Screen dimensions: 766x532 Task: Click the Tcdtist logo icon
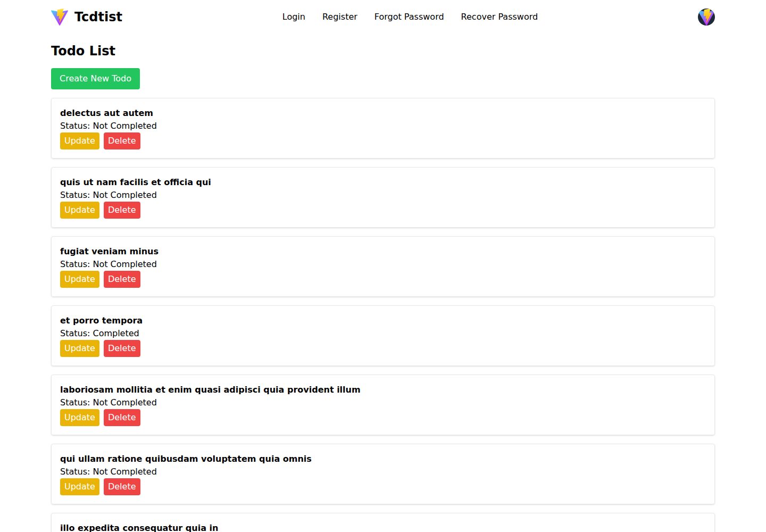(x=60, y=17)
